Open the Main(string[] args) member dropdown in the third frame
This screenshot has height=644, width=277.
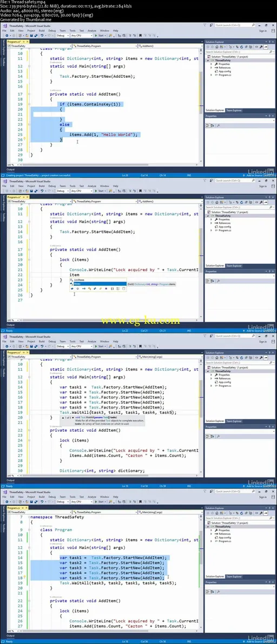(x=169, y=357)
